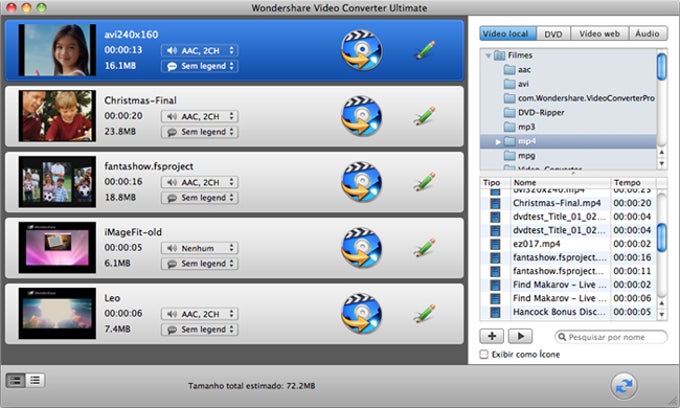Open audio track dropdown for Christmas-Final
This screenshot has width=680, height=408.
(199, 116)
